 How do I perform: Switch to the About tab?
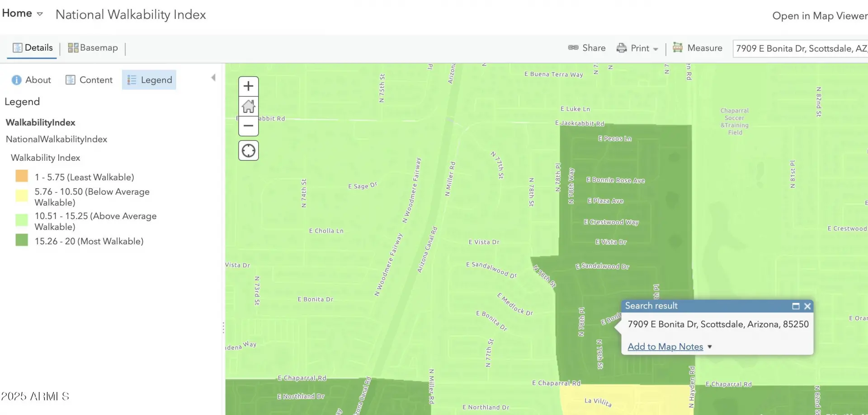click(31, 80)
